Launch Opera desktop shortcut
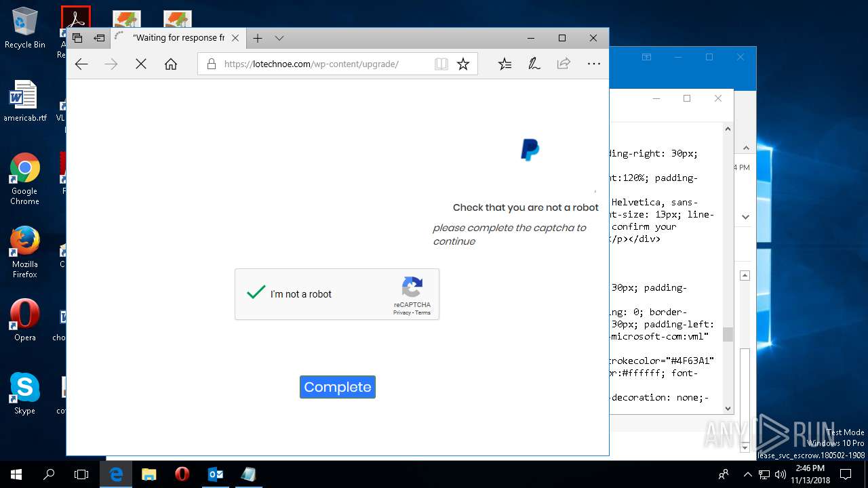This screenshot has height=488, width=868. [25, 320]
